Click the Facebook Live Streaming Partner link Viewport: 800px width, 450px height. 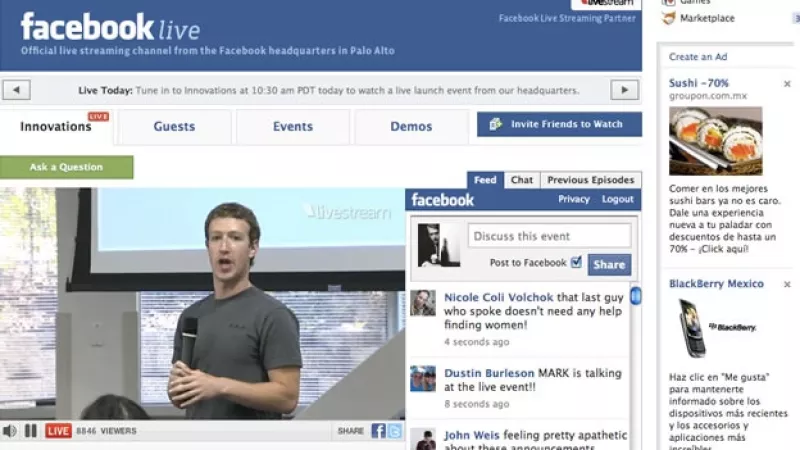tap(567, 18)
